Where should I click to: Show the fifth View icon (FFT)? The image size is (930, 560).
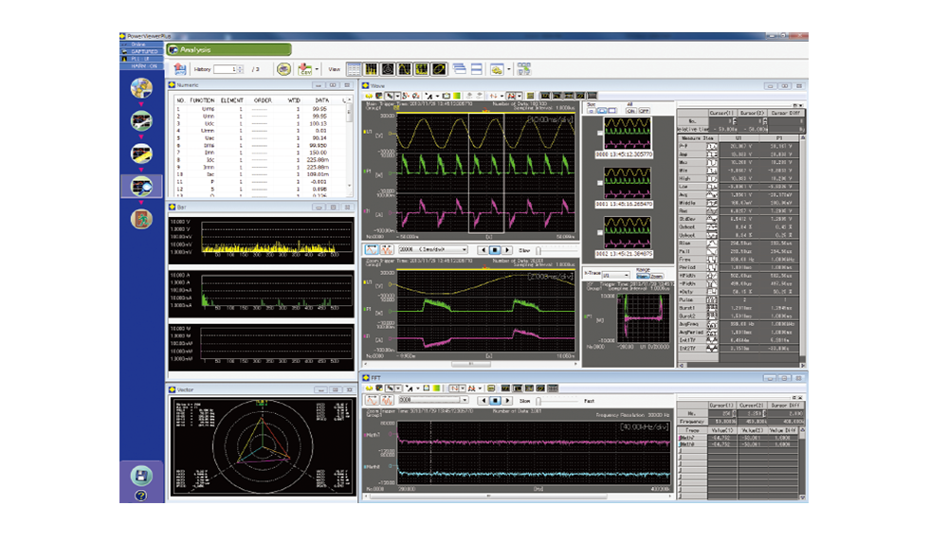click(421, 69)
